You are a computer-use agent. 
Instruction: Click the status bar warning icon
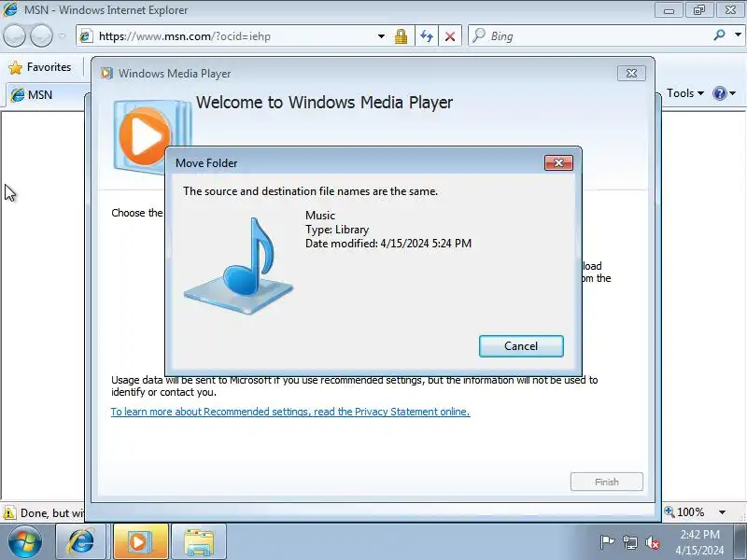(9, 512)
